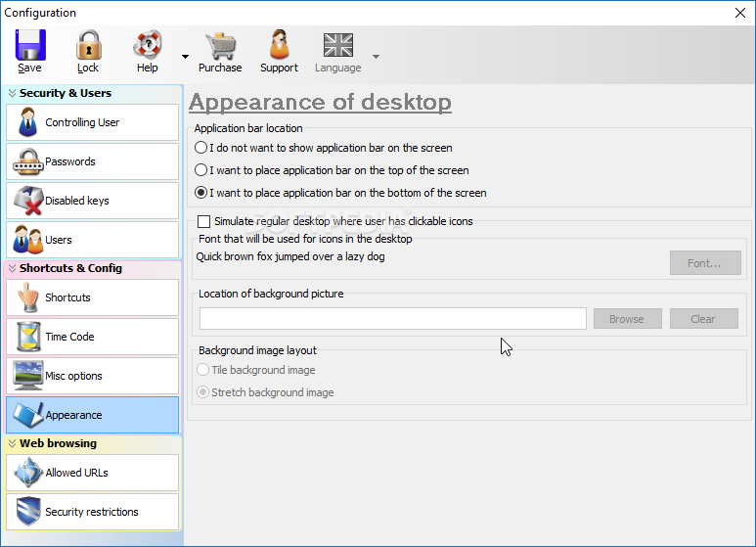Collapse the Web browsing section
This screenshot has width=756, height=547.
coord(12,443)
